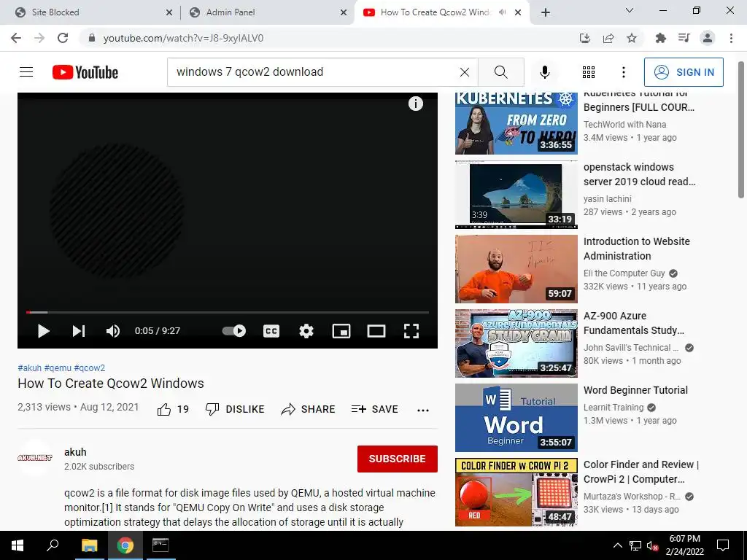This screenshot has width=747, height=560.
Task: Open Chrome extensions puzzle icon
Action: [x=660, y=38]
